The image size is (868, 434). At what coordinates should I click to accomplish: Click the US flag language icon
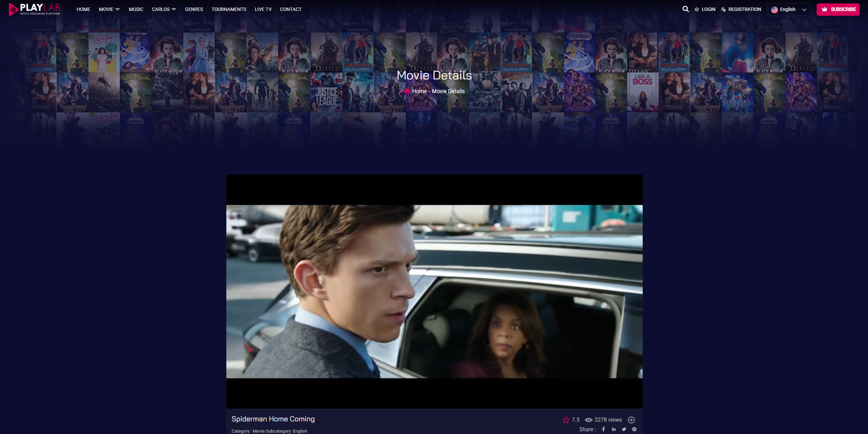pos(774,10)
